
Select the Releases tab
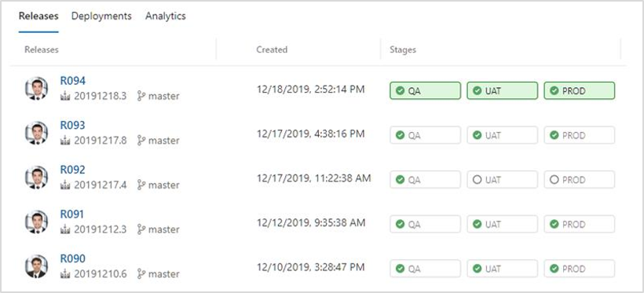pos(38,16)
